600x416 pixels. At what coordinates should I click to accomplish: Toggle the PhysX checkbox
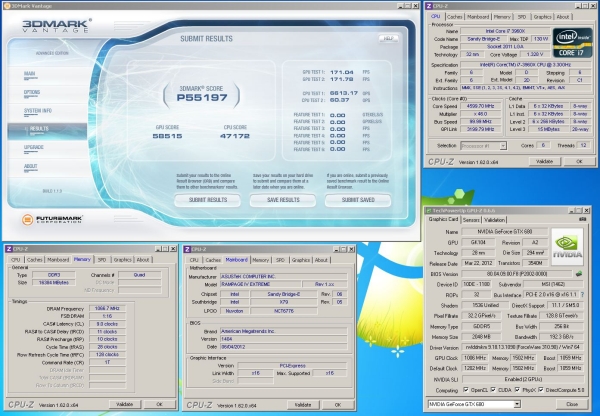517,390
